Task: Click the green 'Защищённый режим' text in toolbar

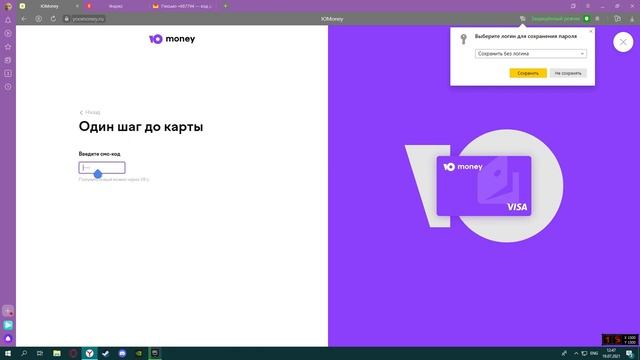Action: click(x=556, y=19)
